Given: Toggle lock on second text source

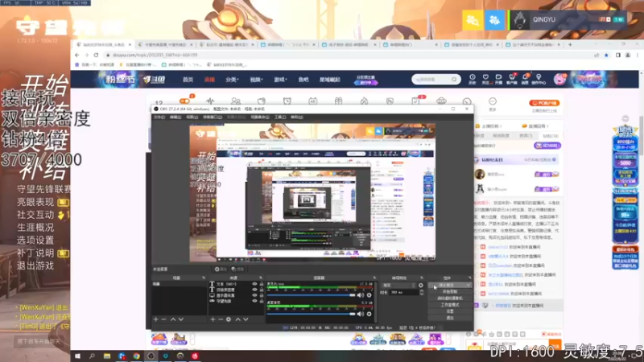Looking at the screenshot, I should pyautogui.click(x=261, y=290).
